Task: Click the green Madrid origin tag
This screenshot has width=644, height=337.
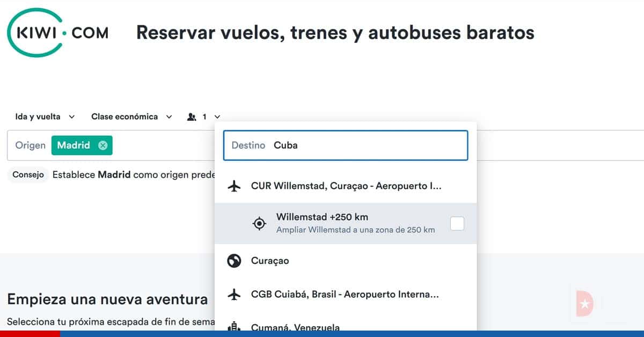Action: [82, 145]
